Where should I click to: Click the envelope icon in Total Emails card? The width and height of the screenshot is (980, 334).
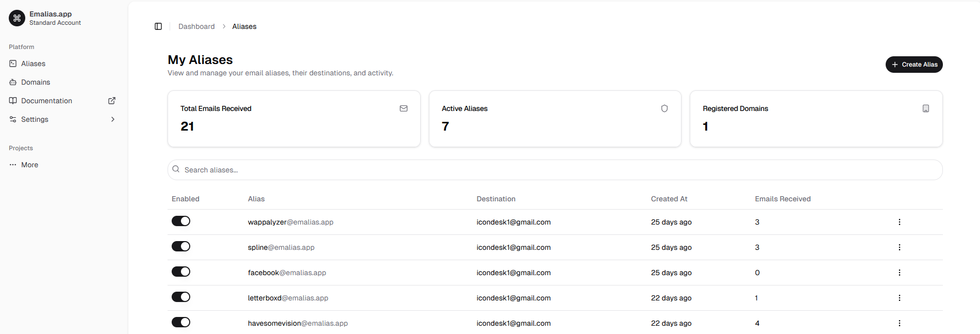[404, 108]
